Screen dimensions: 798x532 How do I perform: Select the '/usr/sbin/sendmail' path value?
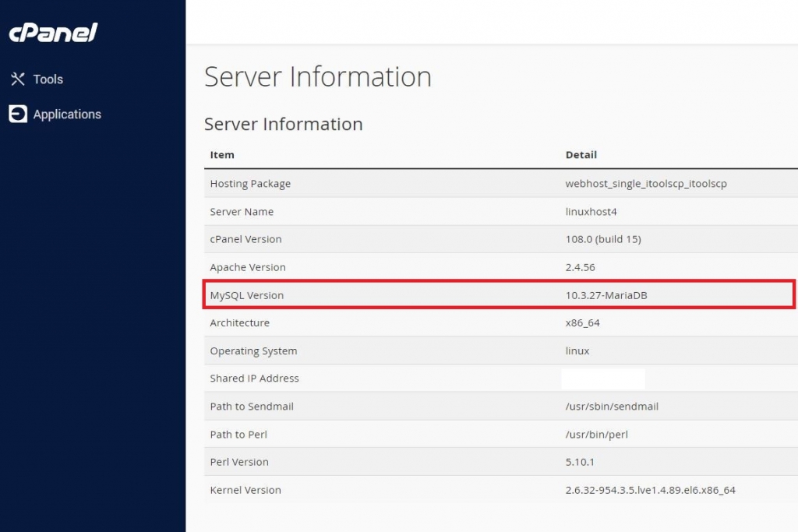point(612,407)
